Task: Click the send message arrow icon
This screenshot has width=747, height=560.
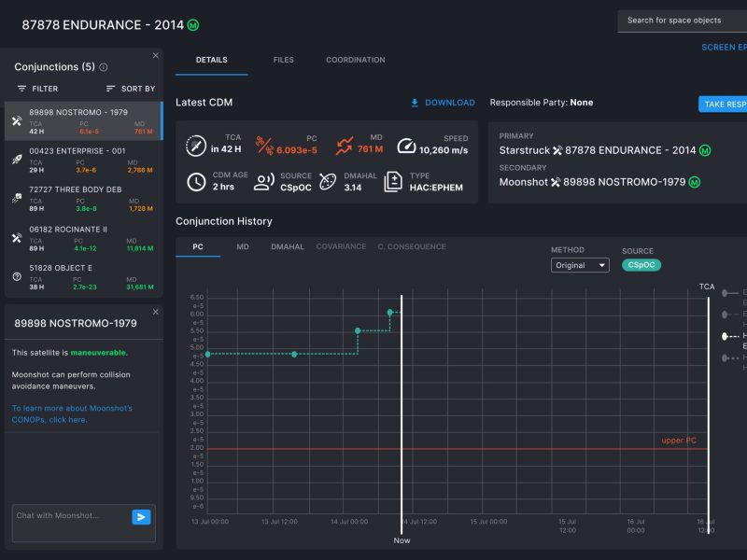Action: (x=141, y=516)
